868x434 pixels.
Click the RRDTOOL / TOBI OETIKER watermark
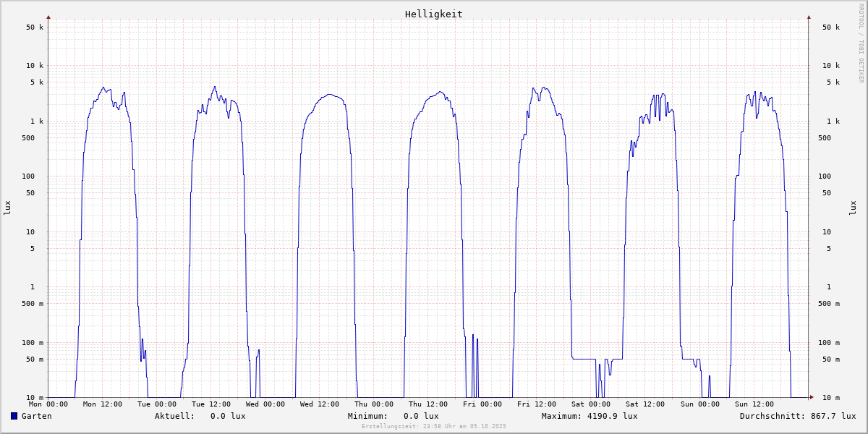point(861,42)
